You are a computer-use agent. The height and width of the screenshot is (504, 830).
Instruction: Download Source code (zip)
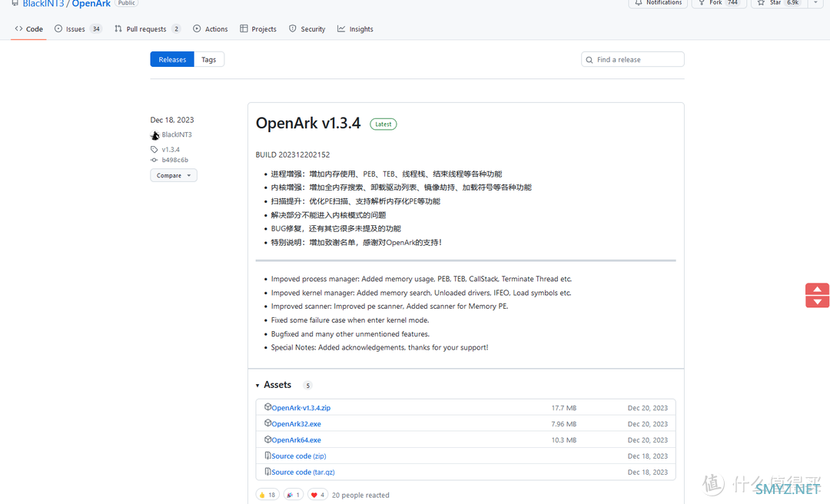(298, 456)
